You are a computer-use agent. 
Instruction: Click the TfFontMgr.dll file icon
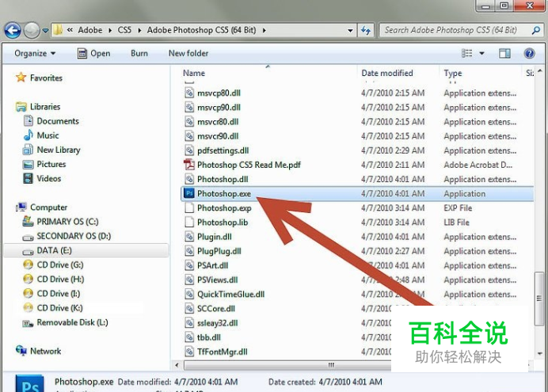point(189,352)
